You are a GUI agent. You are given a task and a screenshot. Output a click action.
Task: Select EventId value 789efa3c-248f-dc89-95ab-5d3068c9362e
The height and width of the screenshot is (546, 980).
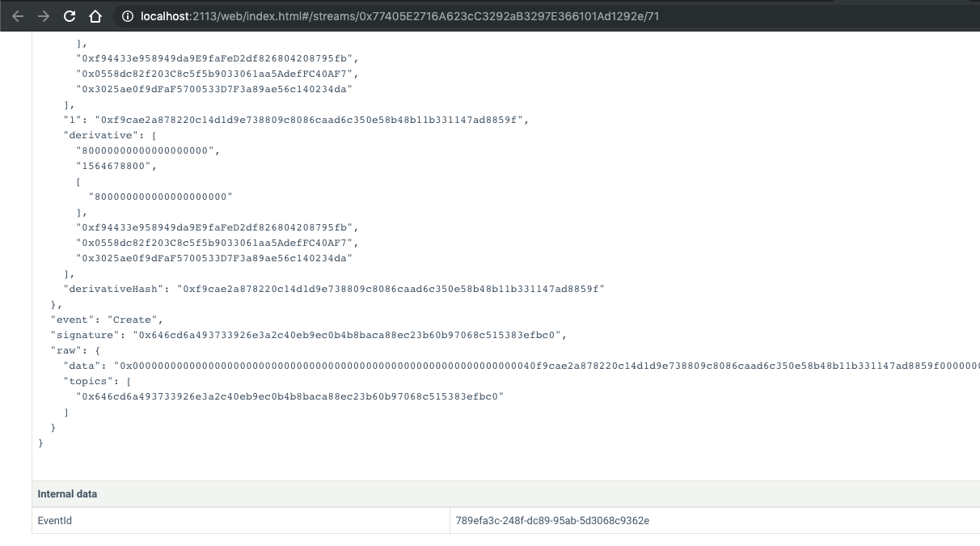[552, 520]
